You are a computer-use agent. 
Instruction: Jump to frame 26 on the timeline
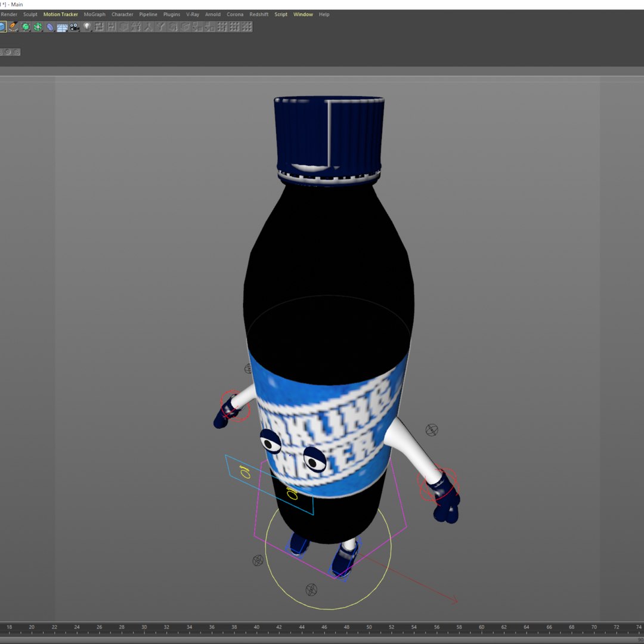pyautogui.click(x=99, y=627)
